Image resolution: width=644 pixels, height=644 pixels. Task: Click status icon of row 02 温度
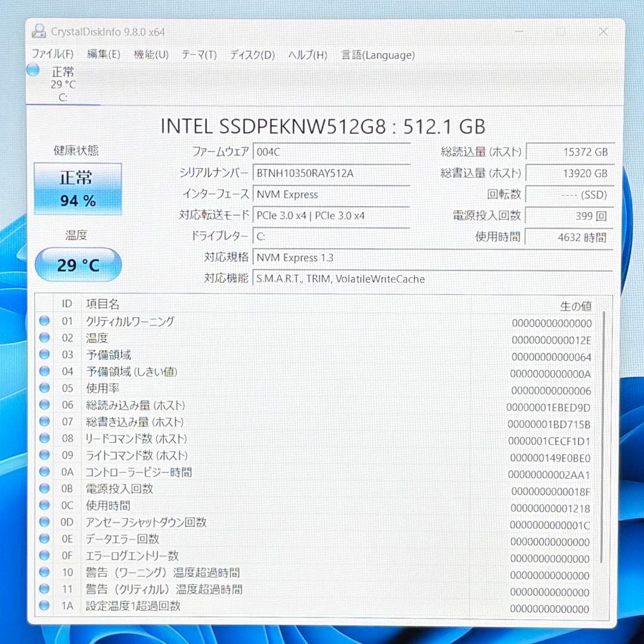[x=44, y=338]
